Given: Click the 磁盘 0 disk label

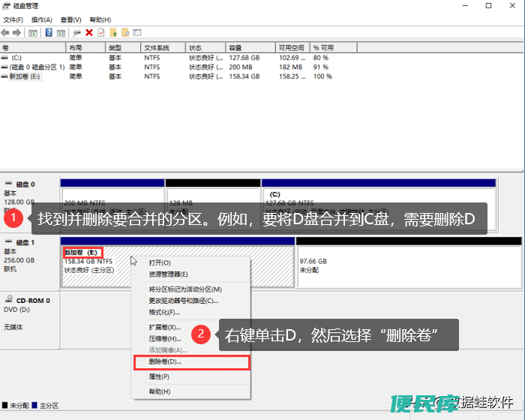Looking at the screenshot, I should coord(25,184).
